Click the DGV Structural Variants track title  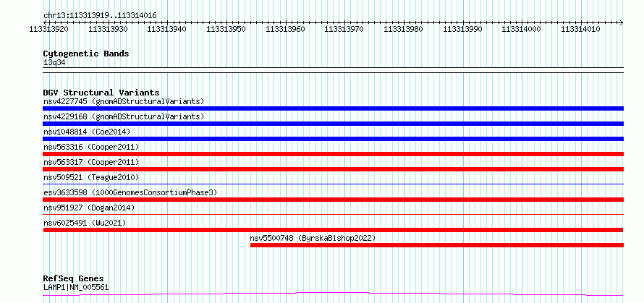(x=101, y=93)
